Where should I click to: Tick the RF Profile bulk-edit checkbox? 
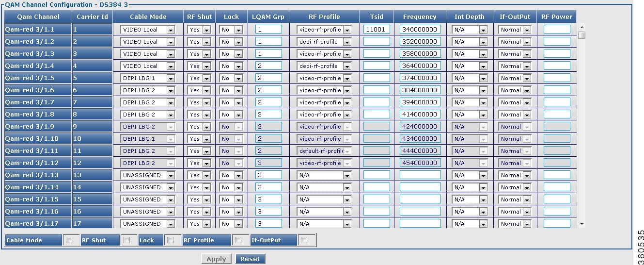point(238,240)
